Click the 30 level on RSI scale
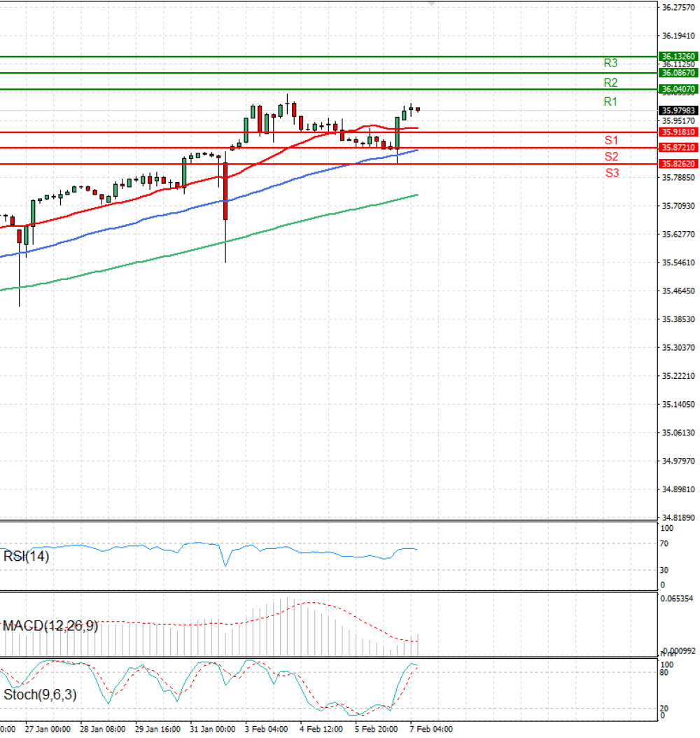700x738 pixels. tap(664, 571)
